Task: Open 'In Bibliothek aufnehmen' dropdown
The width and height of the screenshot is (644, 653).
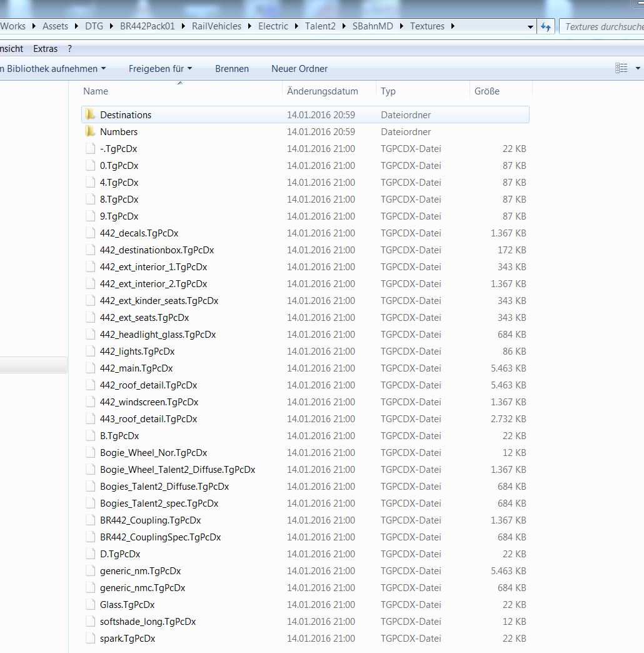Action: tap(53, 68)
